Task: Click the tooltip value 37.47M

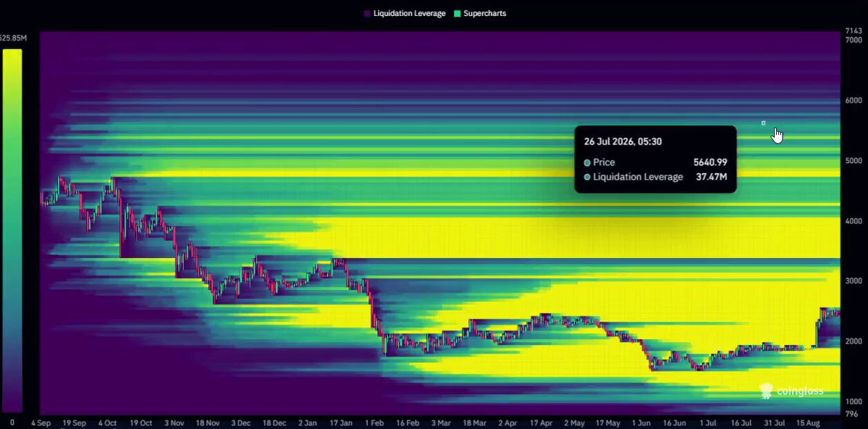Action: click(712, 177)
